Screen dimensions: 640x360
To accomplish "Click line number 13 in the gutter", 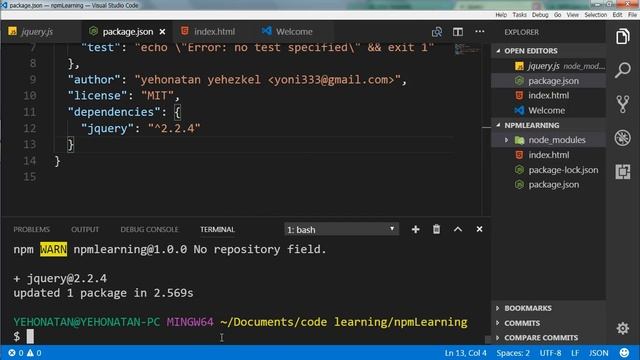I will click(x=30, y=144).
